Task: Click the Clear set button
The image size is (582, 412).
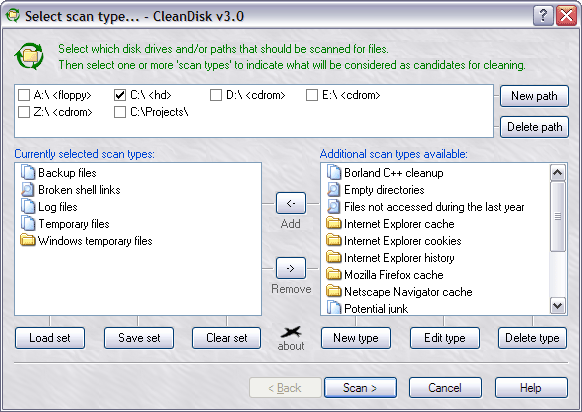Action: pos(226,338)
